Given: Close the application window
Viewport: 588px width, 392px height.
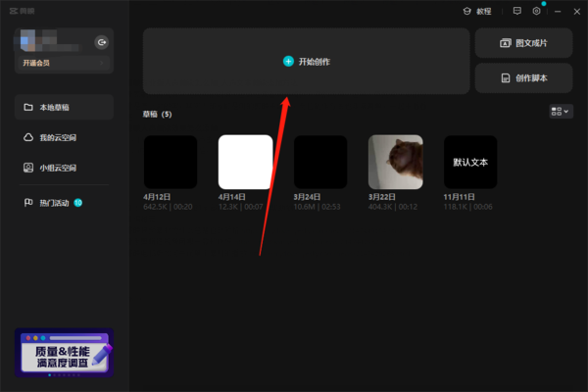Looking at the screenshot, I should point(577,12).
